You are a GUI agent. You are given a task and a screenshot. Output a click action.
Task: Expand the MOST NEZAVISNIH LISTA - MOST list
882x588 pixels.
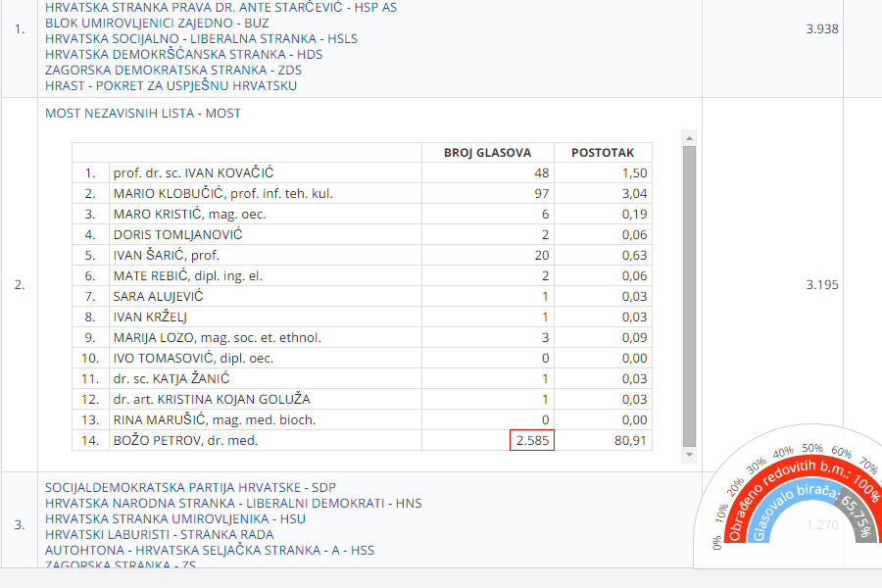(142, 114)
